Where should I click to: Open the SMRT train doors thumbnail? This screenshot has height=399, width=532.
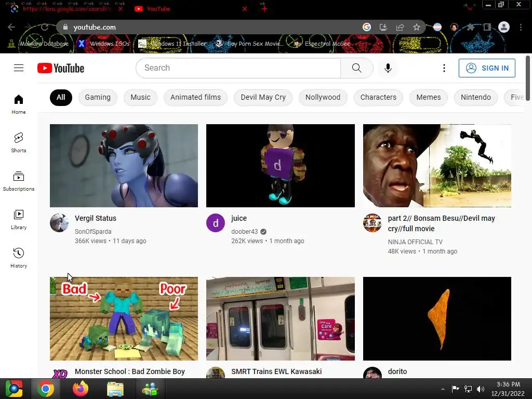[280, 318]
